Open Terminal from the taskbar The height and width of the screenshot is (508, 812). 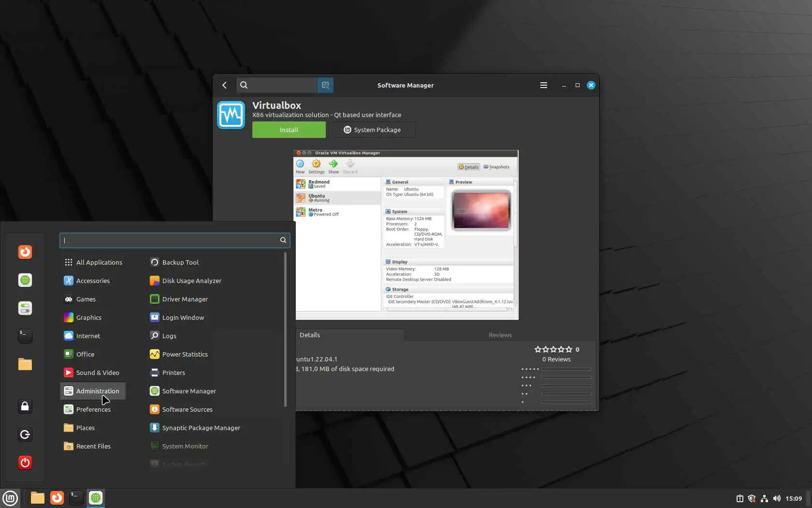click(76, 498)
